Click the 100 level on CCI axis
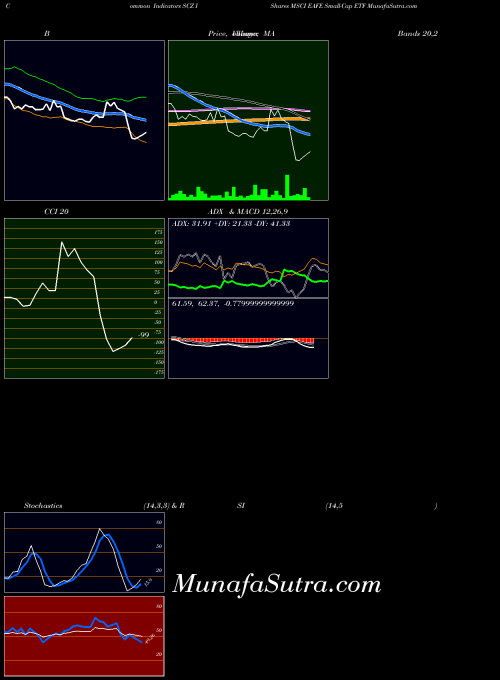Image resolution: width=500 pixels, height=680 pixels. pyautogui.click(x=158, y=262)
